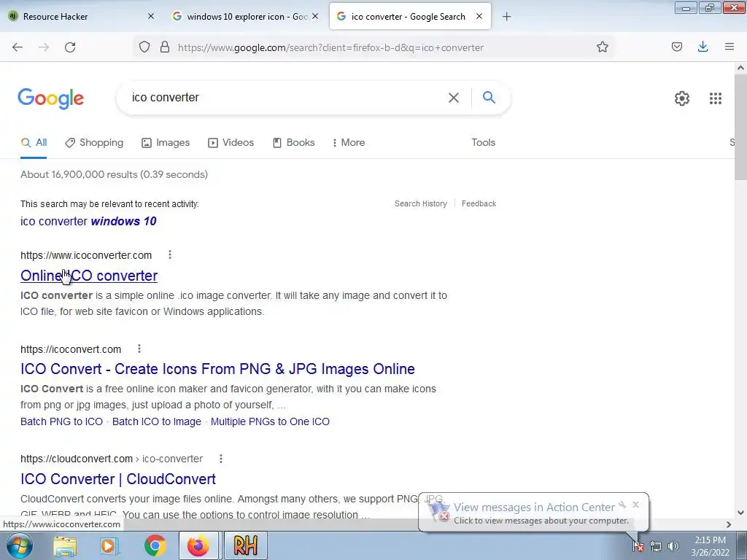Close windows 10 explorer icon tab
The height and width of the screenshot is (560, 747).
pyautogui.click(x=315, y=16)
